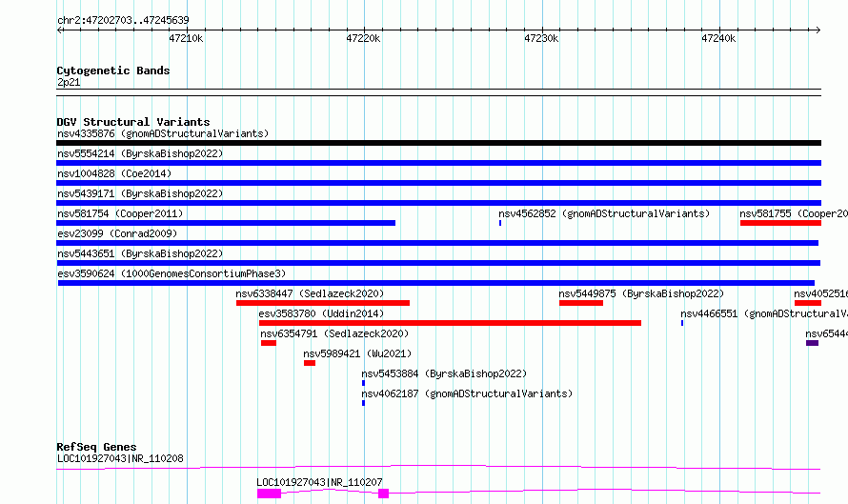This screenshot has height=504, width=848.
Task: Open the RefSeq Genes track heading
Action: [x=96, y=447]
